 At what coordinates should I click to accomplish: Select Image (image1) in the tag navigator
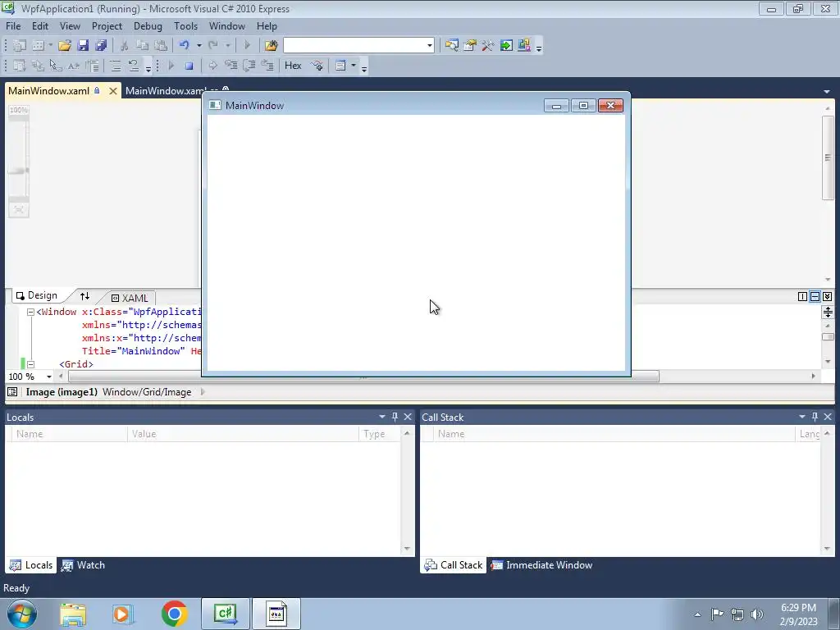(x=62, y=392)
